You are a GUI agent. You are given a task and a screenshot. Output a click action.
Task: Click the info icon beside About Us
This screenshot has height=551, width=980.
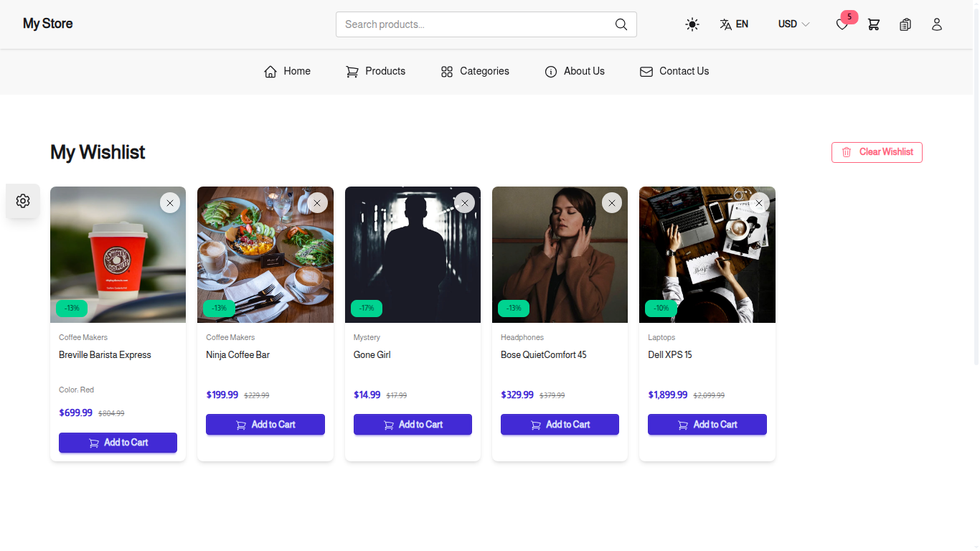pos(551,71)
